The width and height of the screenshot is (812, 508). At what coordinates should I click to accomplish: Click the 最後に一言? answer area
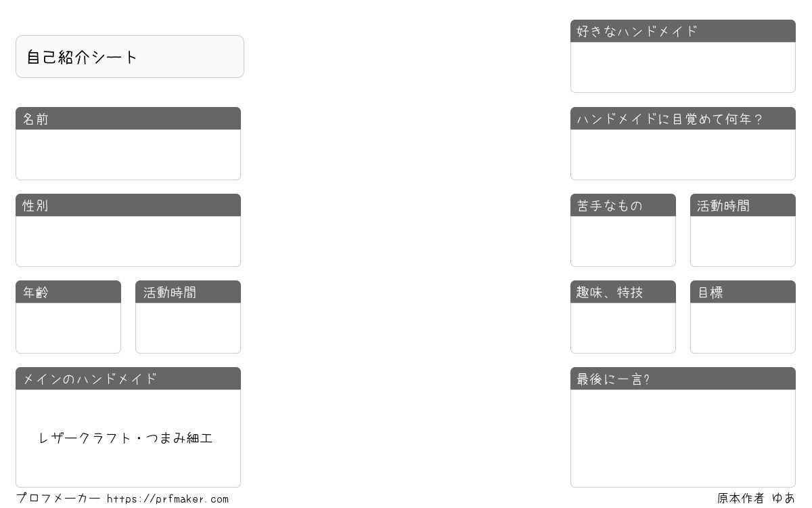[683, 438]
